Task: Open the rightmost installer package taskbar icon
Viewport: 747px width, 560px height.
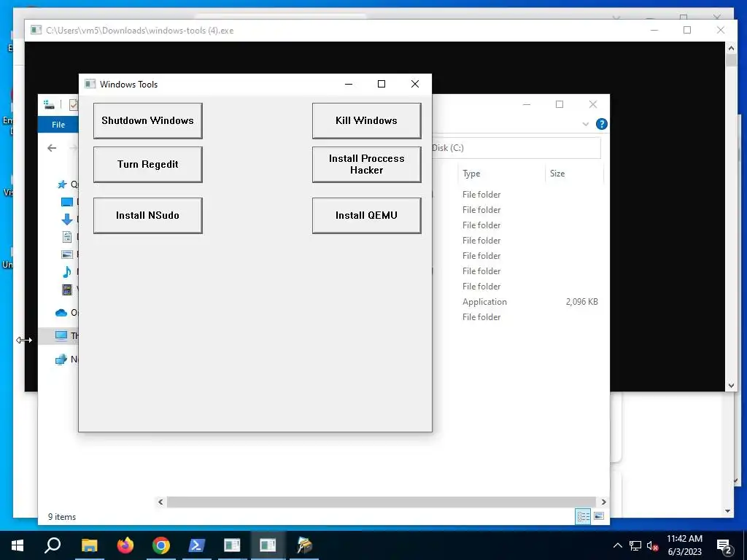Action: [304, 545]
